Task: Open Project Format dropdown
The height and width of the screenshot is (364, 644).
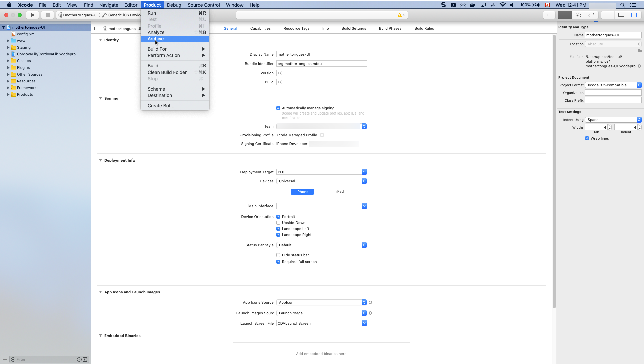Action: 613,85
